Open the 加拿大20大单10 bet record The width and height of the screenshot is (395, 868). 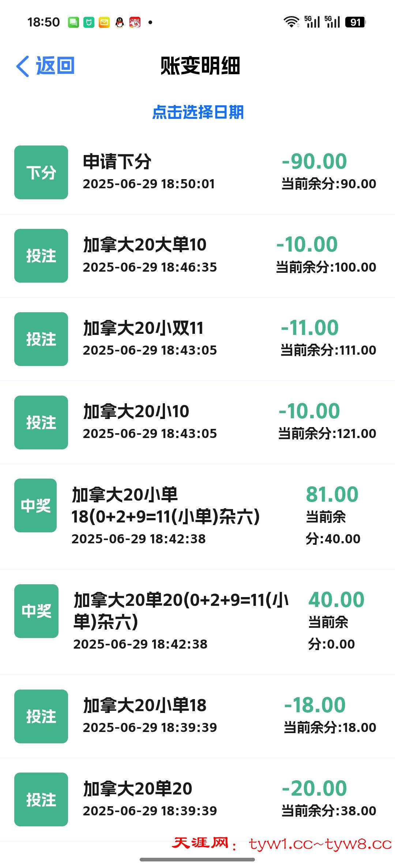tap(145, 245)
